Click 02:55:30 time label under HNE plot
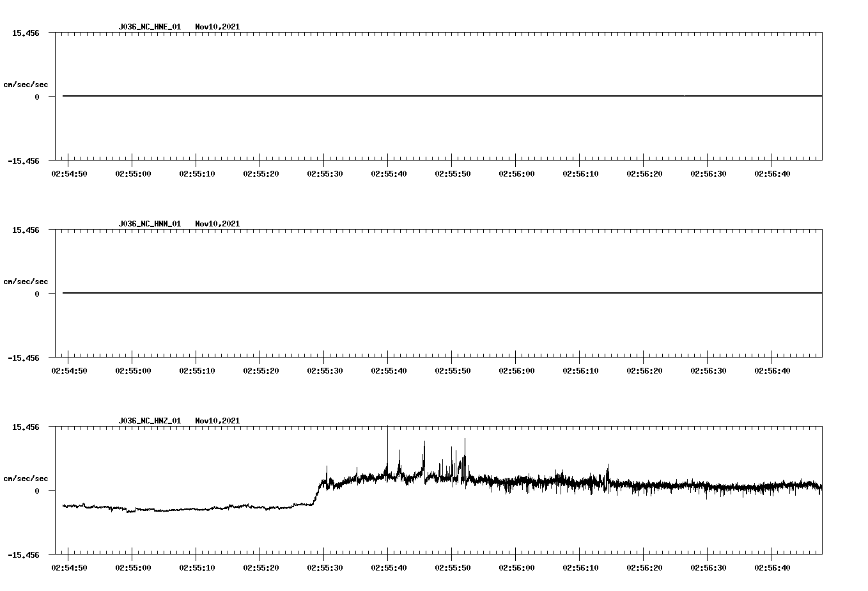The image size is (868, 591). point(325,174)
